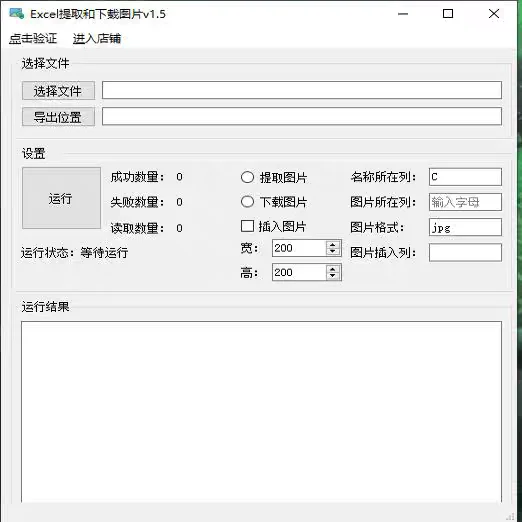Click the 读取数量: label
The width and height of the screenshot is (522, 522).
[x=137, y=228]
